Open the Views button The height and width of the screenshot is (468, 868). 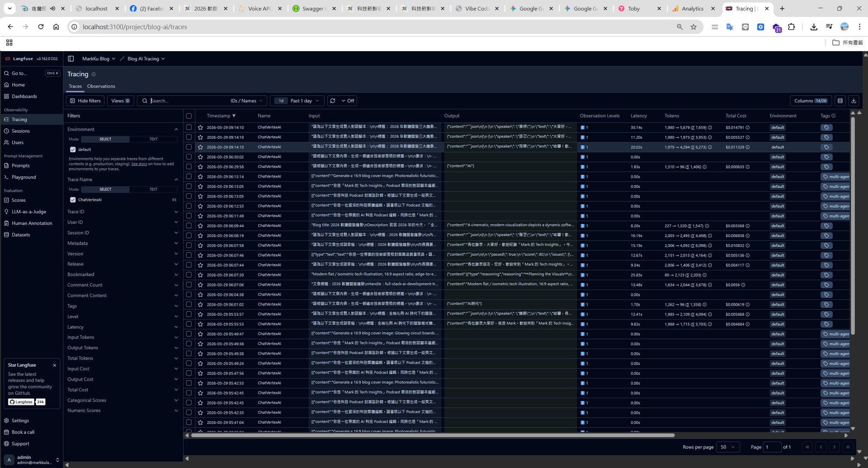[120, 101]
